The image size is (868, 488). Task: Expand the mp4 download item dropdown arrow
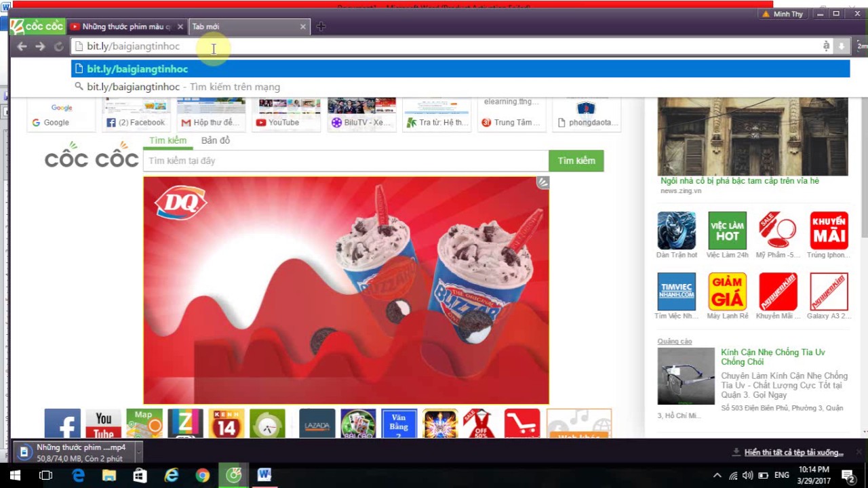click(x=139, y=452)
